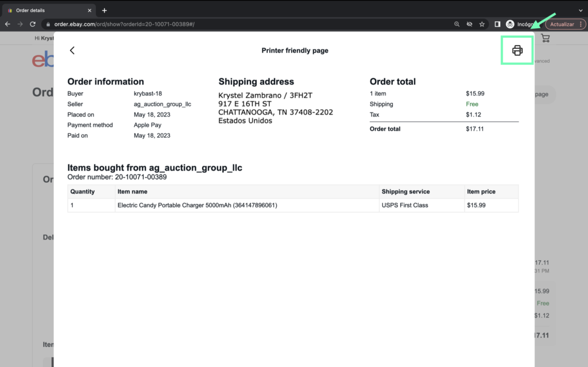Click the browser back arrow
This screenshot has height=367, width=588.
[x=7, y=24]
